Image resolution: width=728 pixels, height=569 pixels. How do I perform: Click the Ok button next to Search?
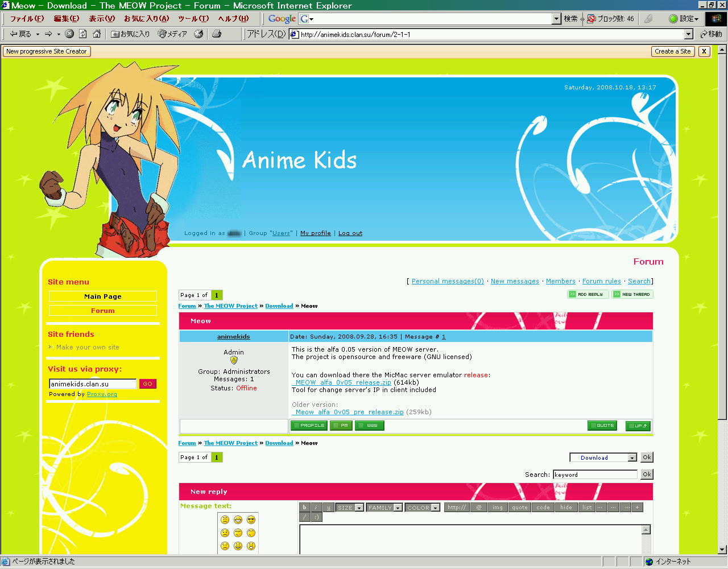pos(647,475)
